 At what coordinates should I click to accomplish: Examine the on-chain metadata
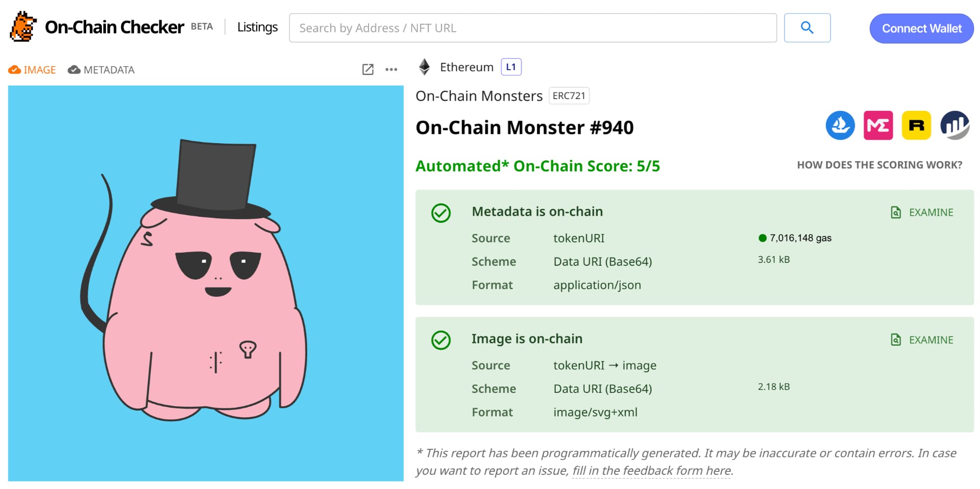922,212
